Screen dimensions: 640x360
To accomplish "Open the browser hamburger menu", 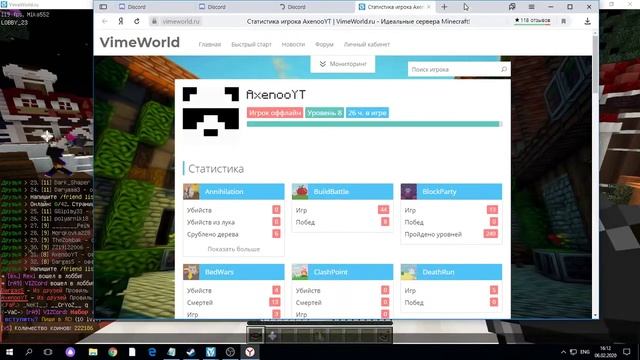I will click(x=531, y=7).
